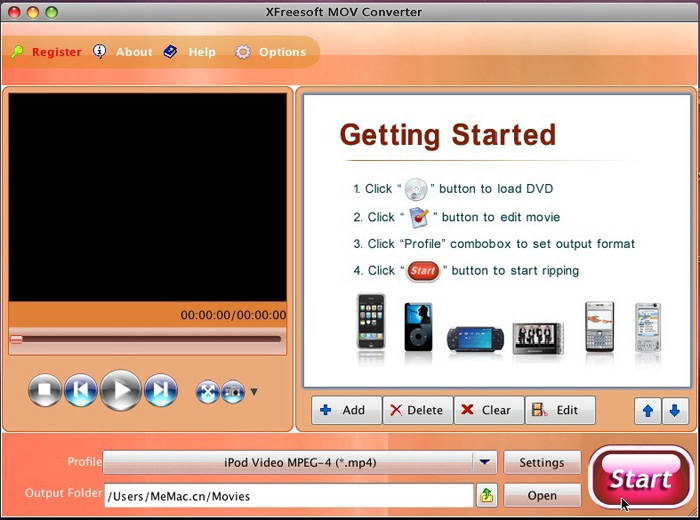Click the Output Folder path field
Screen dimensions: 700x520
[289, 495]
